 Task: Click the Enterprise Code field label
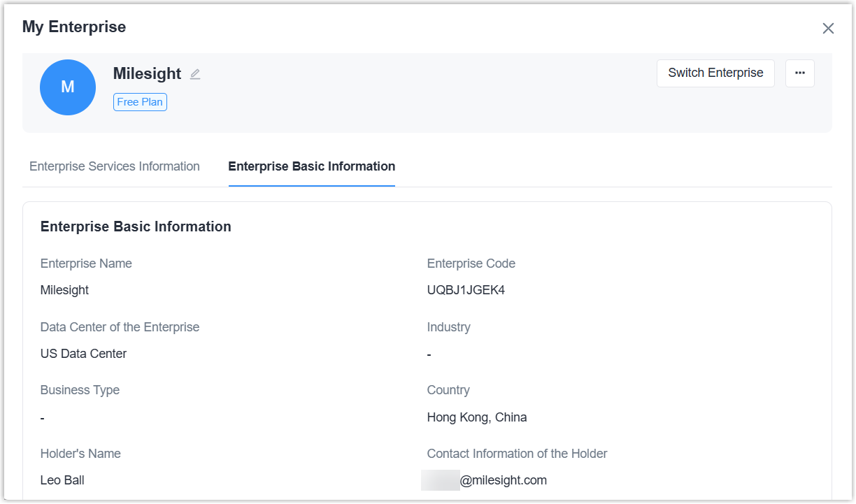471,264
